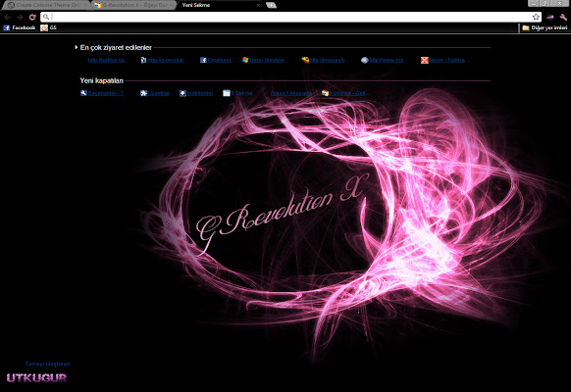This screenshot has width=571, height=392.
Task: Open the first most-visited http link
Action: tap(106, 60)
